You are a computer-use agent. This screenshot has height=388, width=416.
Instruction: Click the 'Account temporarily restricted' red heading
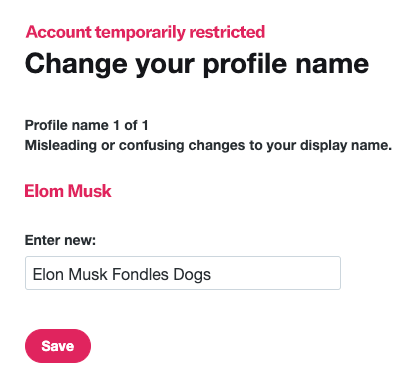coord(145,33)
